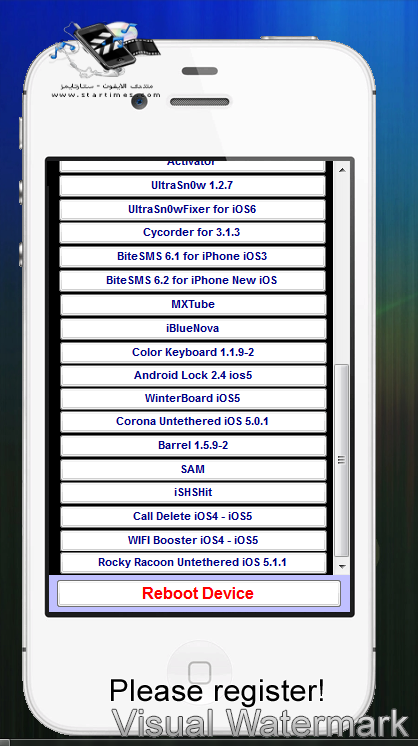Select UltraSn0wFixer for iOS6
This screenshot has width=418, height=746.
click(x=193, y=209)
